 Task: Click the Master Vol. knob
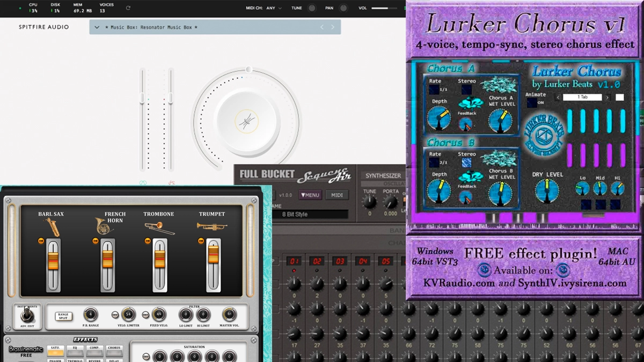tap(229, 315)
